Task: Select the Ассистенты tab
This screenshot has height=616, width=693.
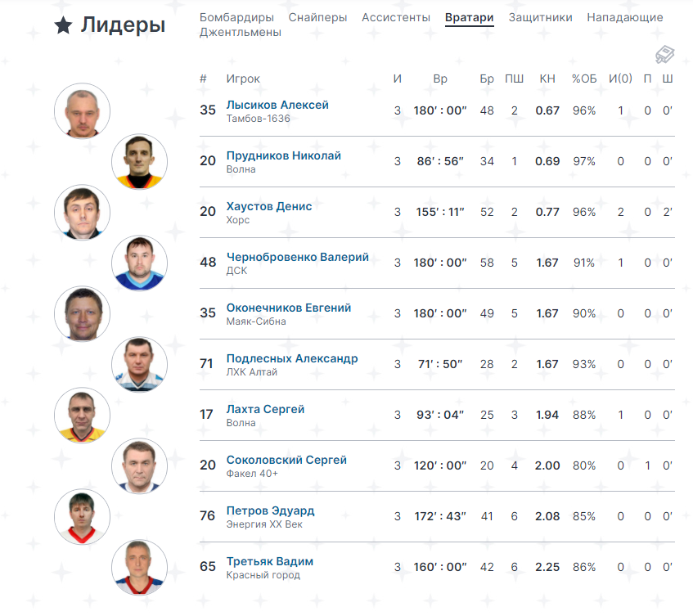Action: 396,17
